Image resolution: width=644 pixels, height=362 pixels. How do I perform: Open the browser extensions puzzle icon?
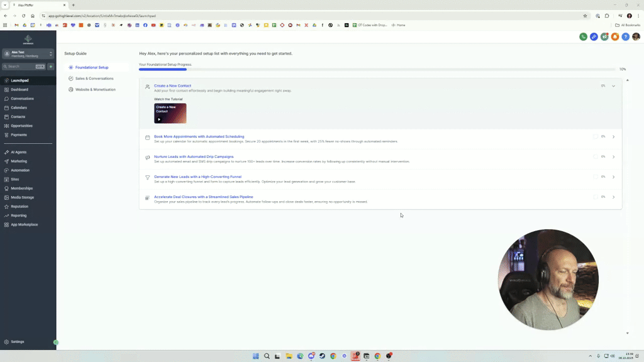(607, 16)
